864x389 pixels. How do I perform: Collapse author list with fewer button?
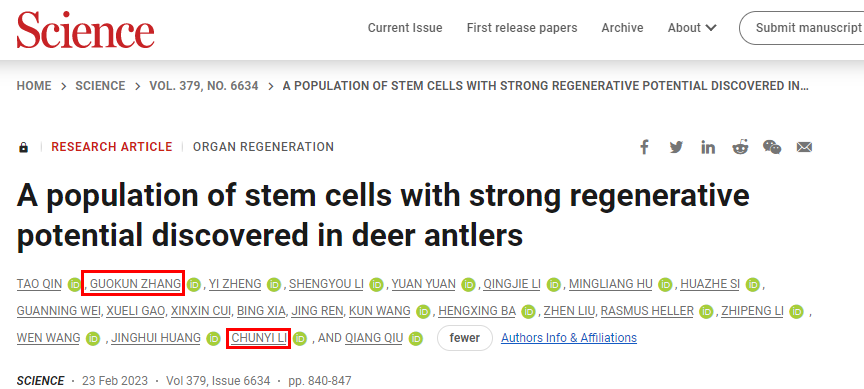coord(465,338)
